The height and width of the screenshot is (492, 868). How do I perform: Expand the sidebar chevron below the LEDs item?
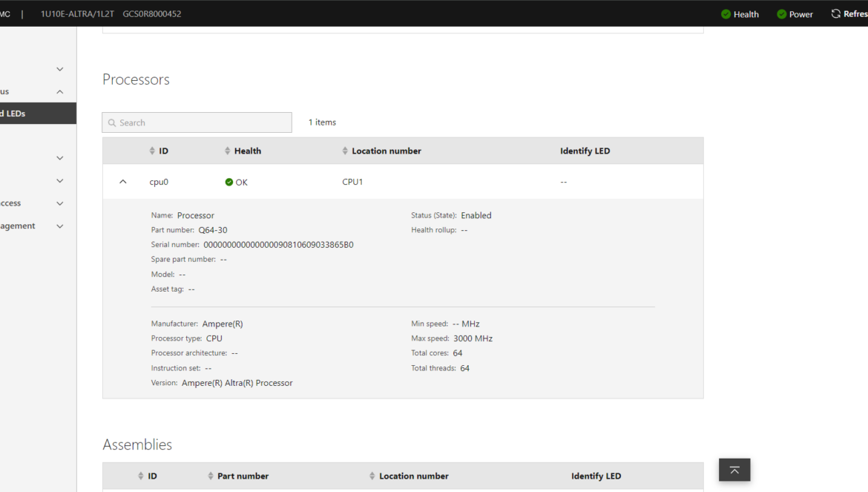coord(60,158)
